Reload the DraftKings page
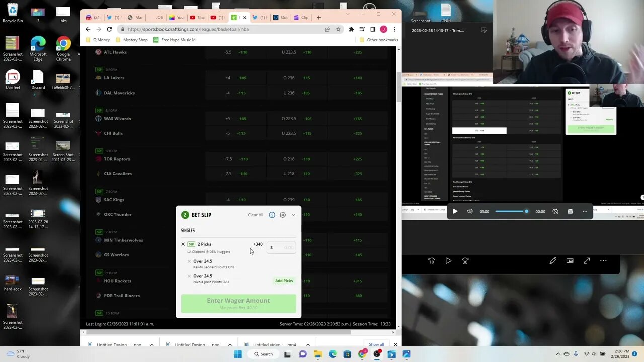 click(109, 29)
